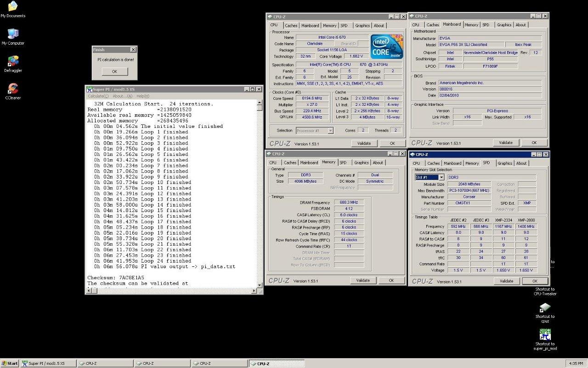Open the Calculate menu in Super PI

coord(98,96)
